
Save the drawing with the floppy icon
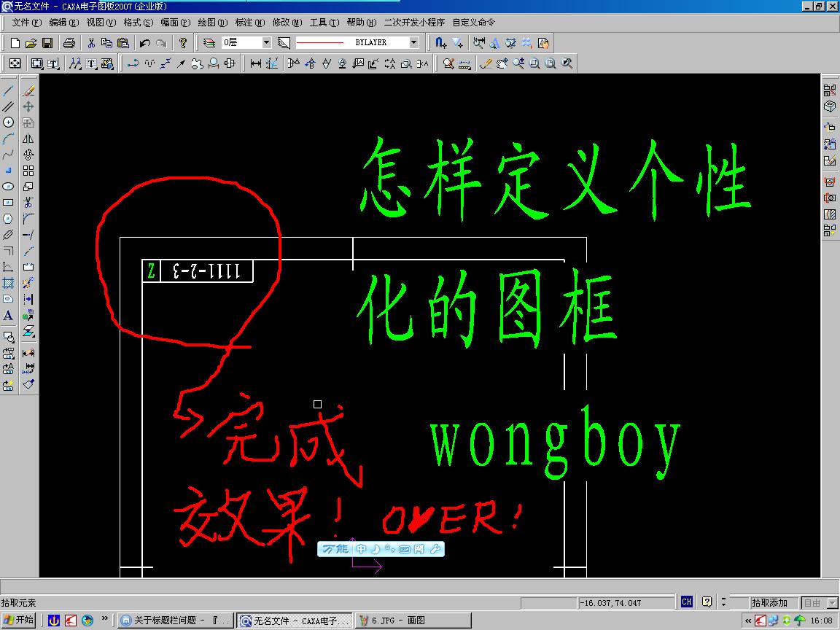(x=47, y=43)
